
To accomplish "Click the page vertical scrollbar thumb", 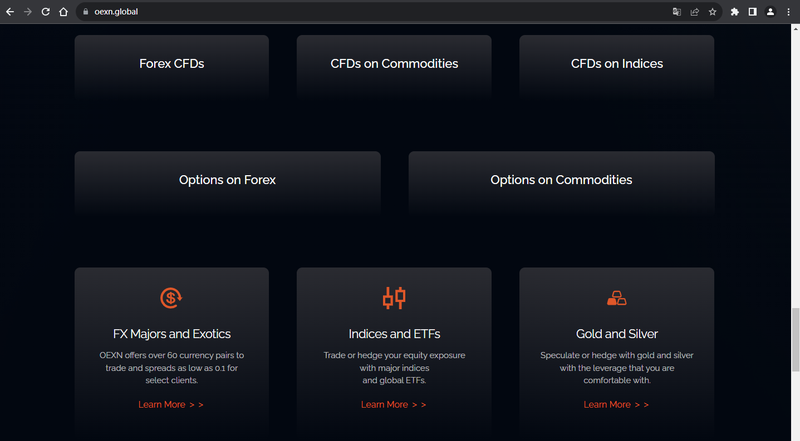I will coord(795,339).
